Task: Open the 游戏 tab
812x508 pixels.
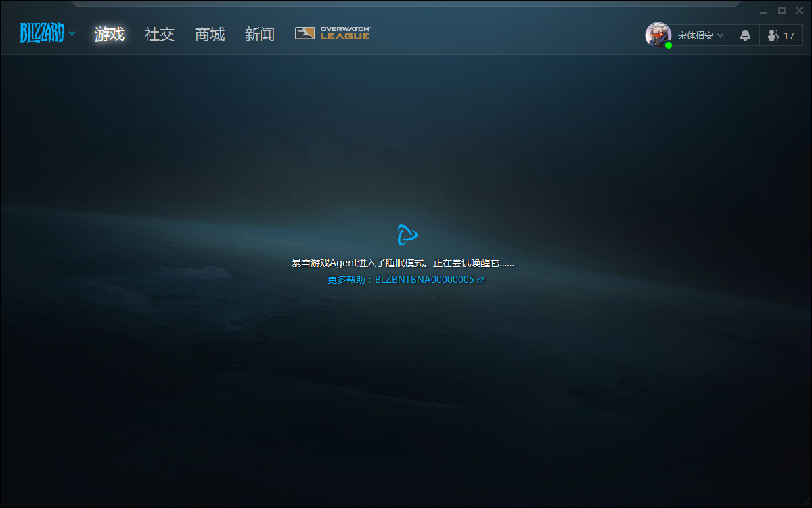Action: tap(110, 35)
